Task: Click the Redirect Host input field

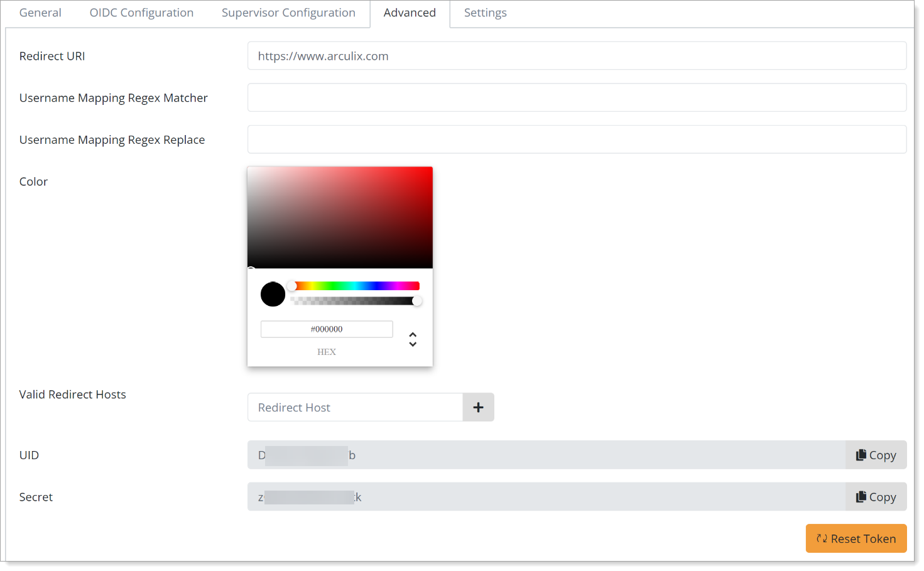Action: point(355,408)
